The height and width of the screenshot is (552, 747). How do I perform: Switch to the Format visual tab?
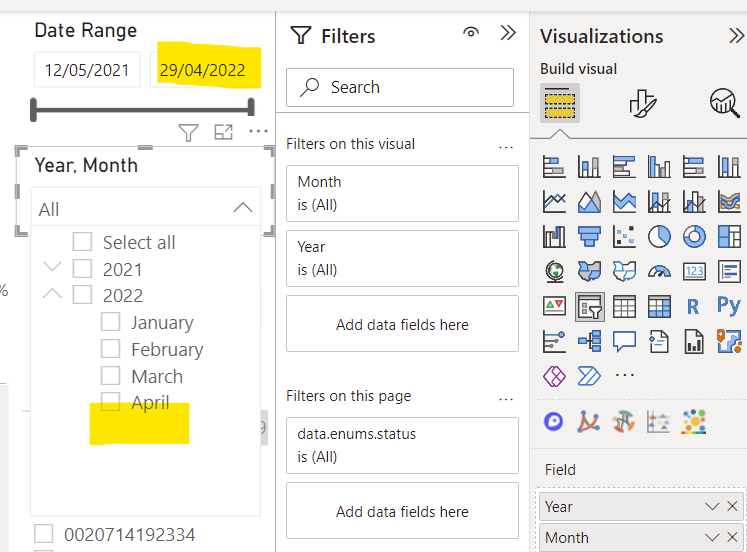point(642,103)
